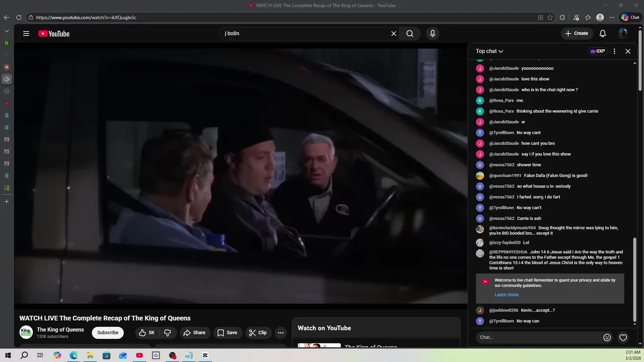Open Copilot Chat in the browser

[x=630, y=18]
